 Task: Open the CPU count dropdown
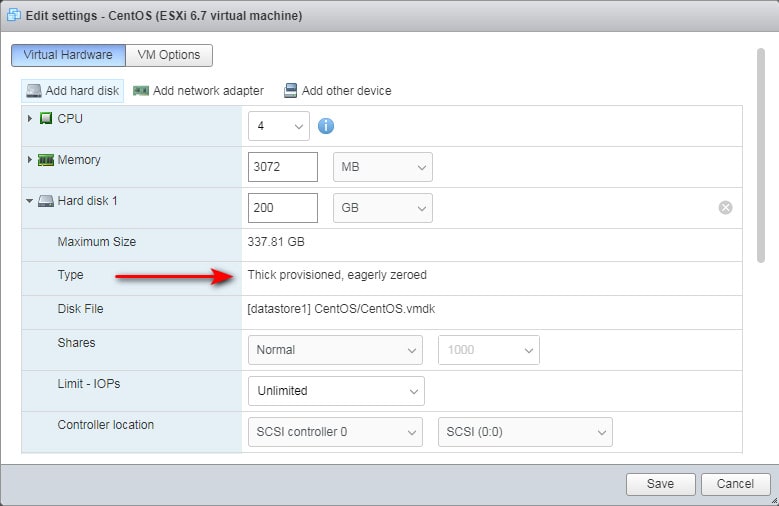pos(279,126)
